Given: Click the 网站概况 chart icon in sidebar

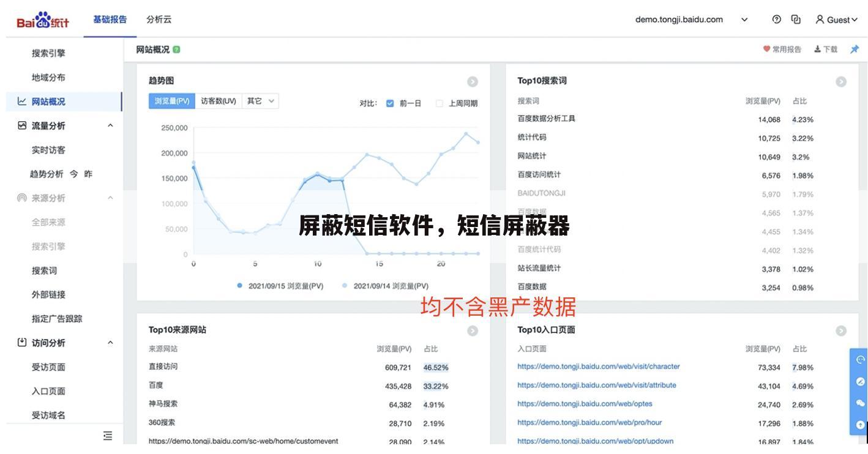Looking at the screenshot, I should click(22, 102).
